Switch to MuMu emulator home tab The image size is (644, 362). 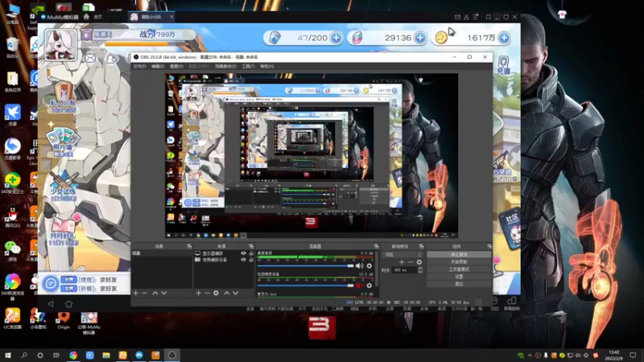[93, 16]
